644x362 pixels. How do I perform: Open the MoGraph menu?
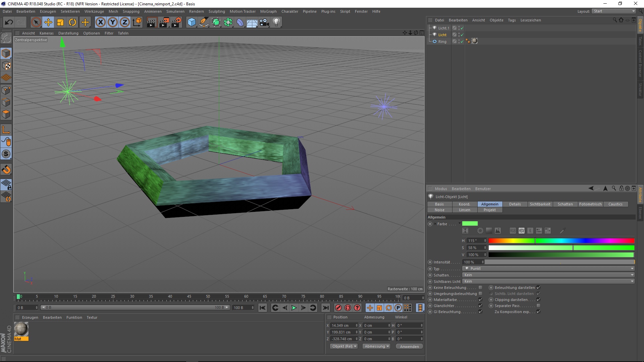click(x=268, y=11)
